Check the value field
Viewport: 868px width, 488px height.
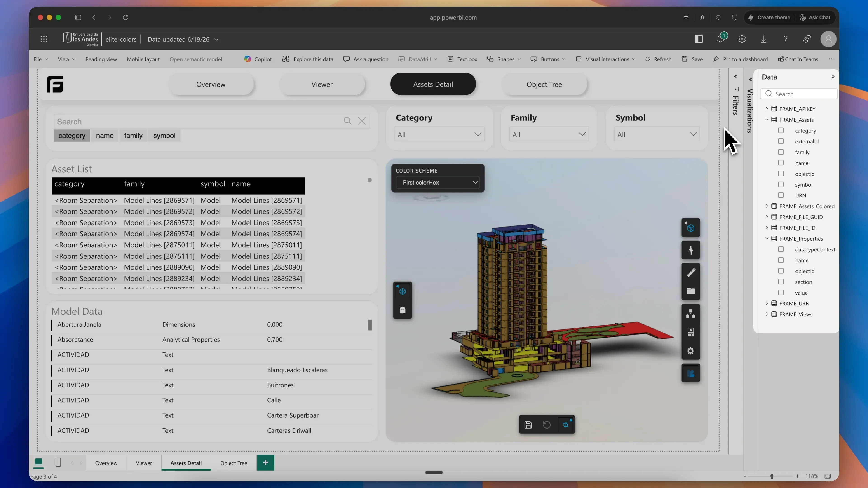pyautogui.click(x=780, y=293)
